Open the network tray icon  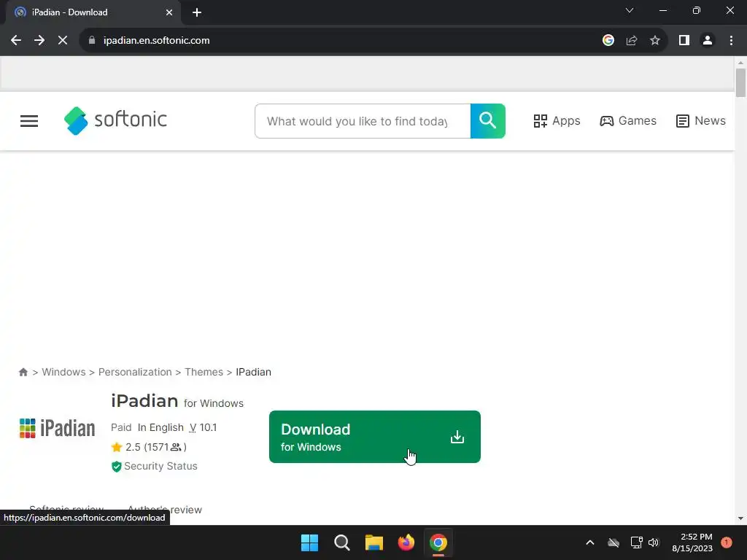[636, 542]
